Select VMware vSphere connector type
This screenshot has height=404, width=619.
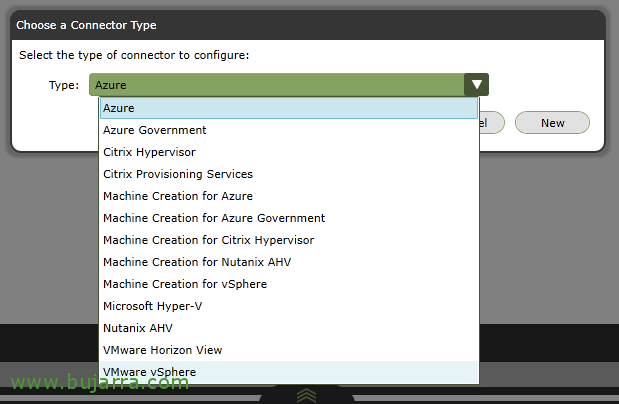coord(289,372)
